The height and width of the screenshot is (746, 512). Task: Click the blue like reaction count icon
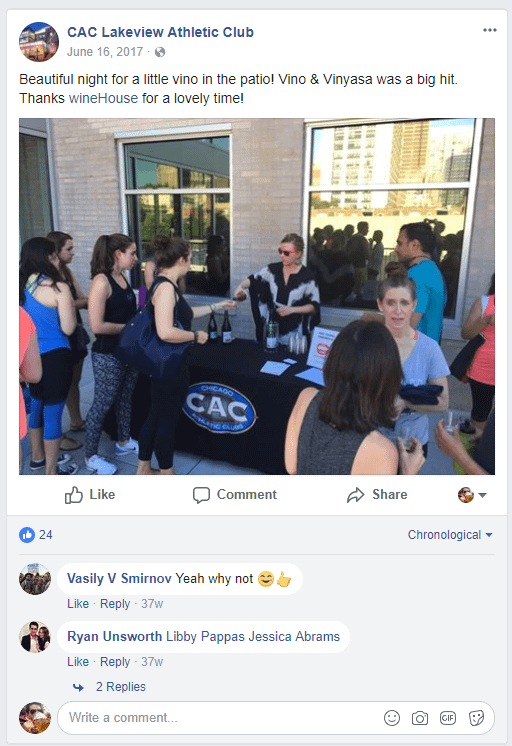27,535
